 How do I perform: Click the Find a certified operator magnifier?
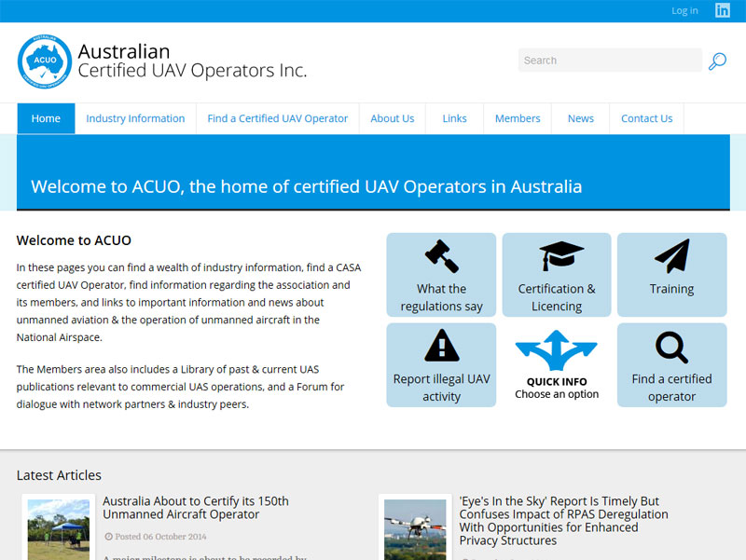pyautogui.click(x=671, y=348)
